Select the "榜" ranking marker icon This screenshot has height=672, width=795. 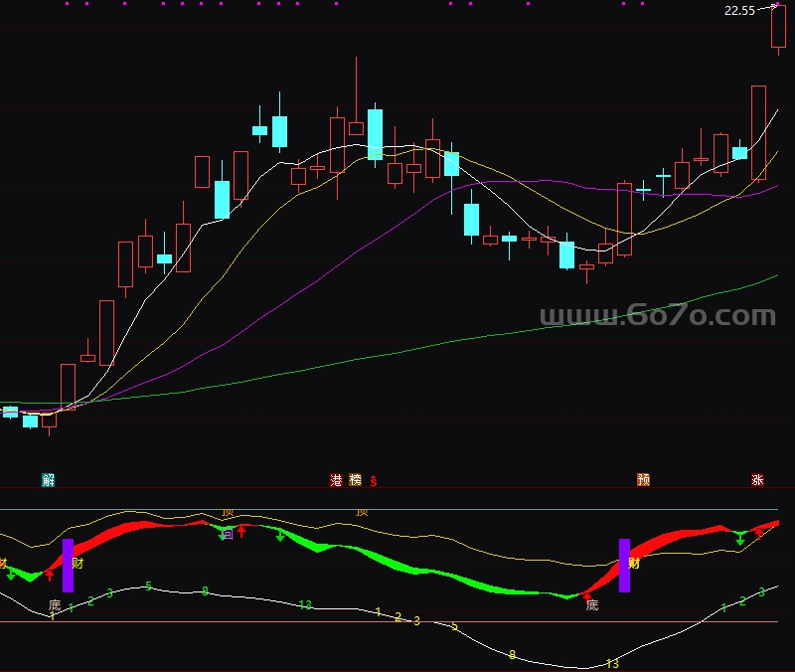(355, 480)
